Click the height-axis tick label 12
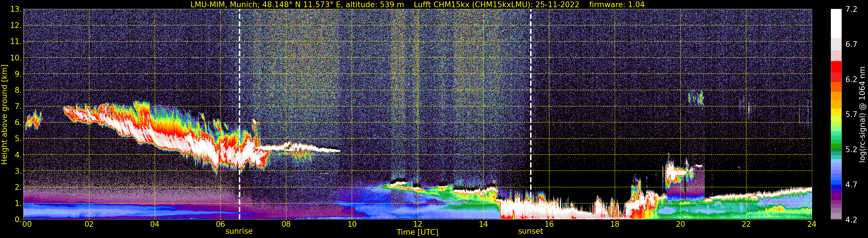Viewport: 868px width, 238px height. coord(15,26)
